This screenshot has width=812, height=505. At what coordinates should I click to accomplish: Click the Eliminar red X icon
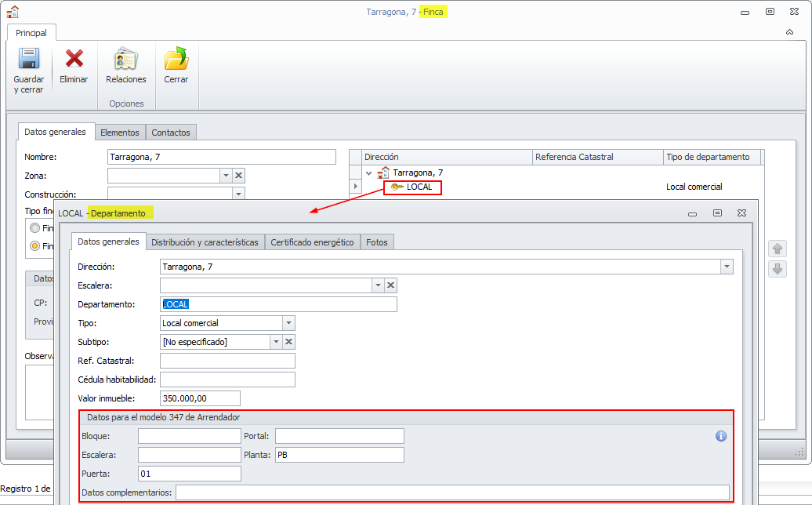coord(74,59)
